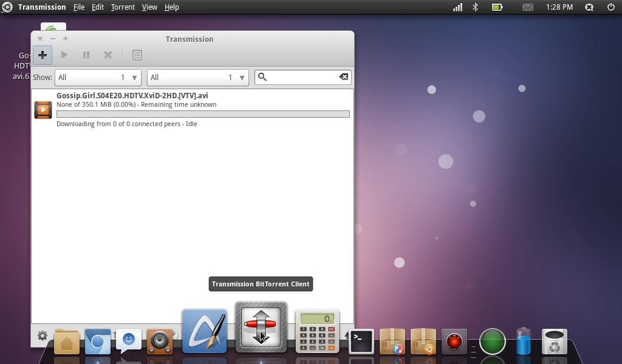Click the 1:28 PM clock in the top panel
This screenshot has height=364, width=622.
(559, 7)
